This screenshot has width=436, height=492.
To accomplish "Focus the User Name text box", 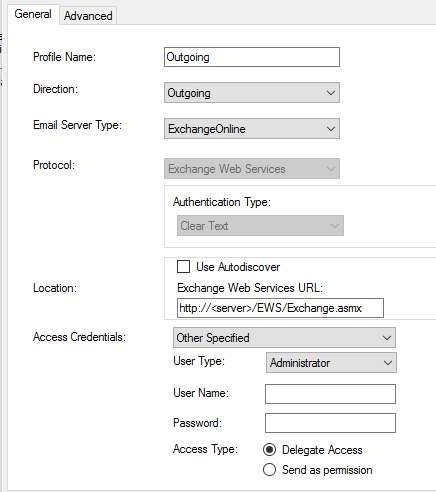I will [x=330, y=394].
